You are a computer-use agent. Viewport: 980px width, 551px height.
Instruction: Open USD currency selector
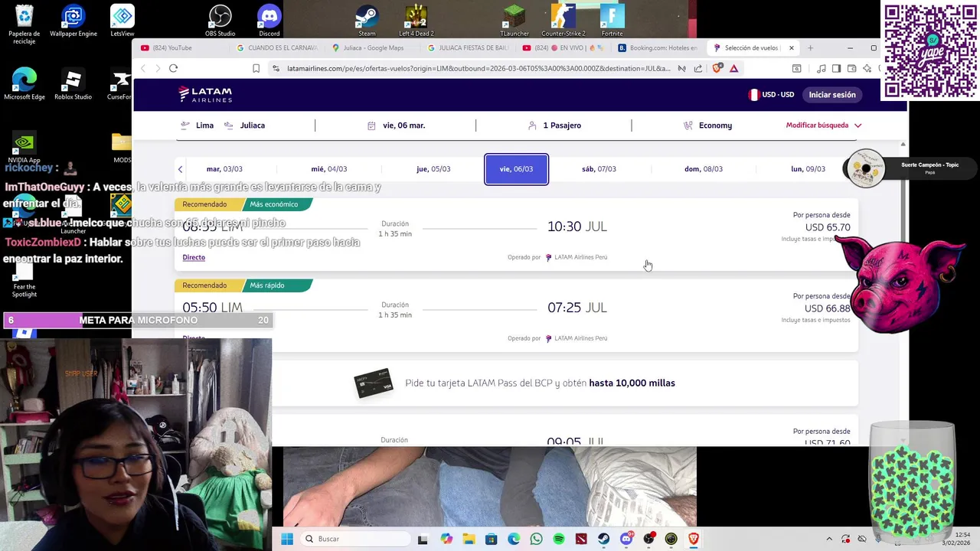[771, 94]
